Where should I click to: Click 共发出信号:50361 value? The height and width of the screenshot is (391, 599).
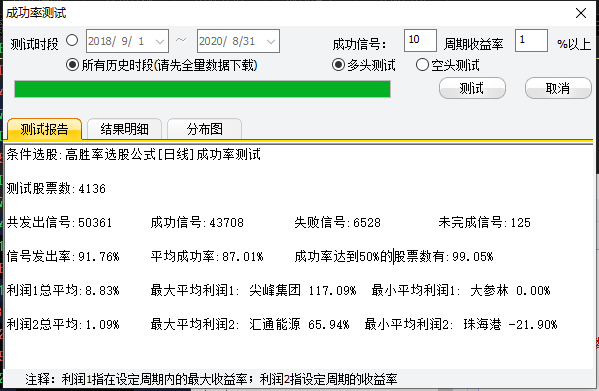click(x=59, y=222)
